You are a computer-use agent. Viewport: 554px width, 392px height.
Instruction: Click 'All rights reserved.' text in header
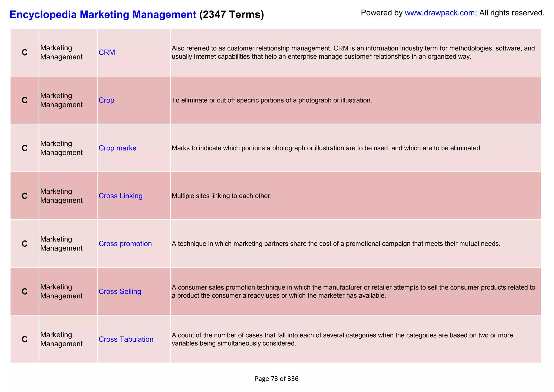coord(512,13)
